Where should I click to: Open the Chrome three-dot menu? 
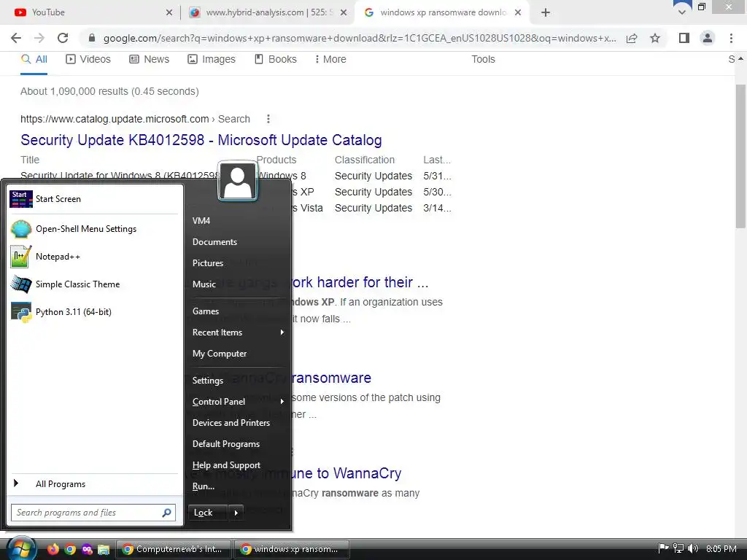click(x=731, y=38)
